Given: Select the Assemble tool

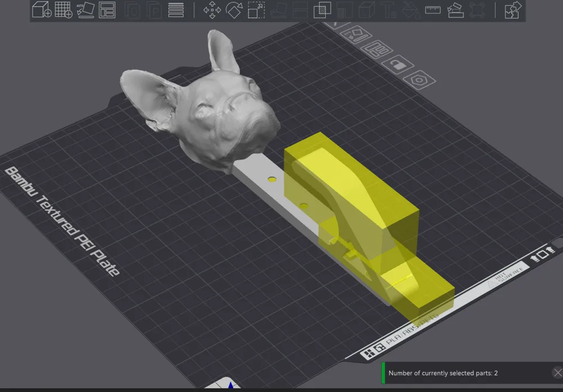Looking at the screenshot, I should 455,10.
